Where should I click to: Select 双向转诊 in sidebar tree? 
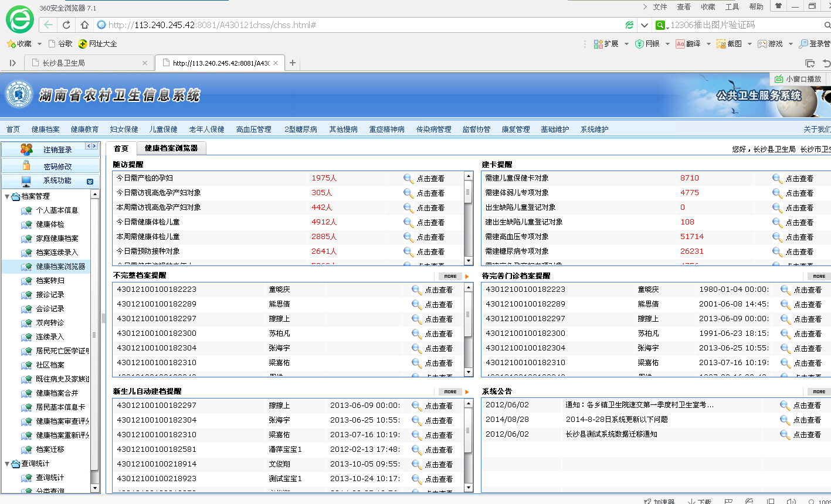(x=50, y=323)
